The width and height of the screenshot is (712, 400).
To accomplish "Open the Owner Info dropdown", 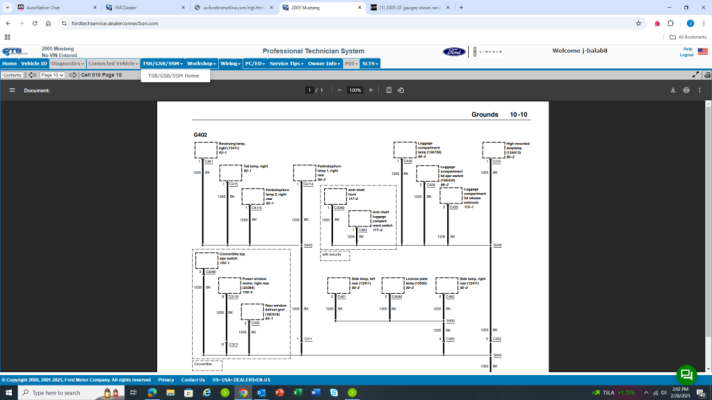I will [x=324, y=64].
